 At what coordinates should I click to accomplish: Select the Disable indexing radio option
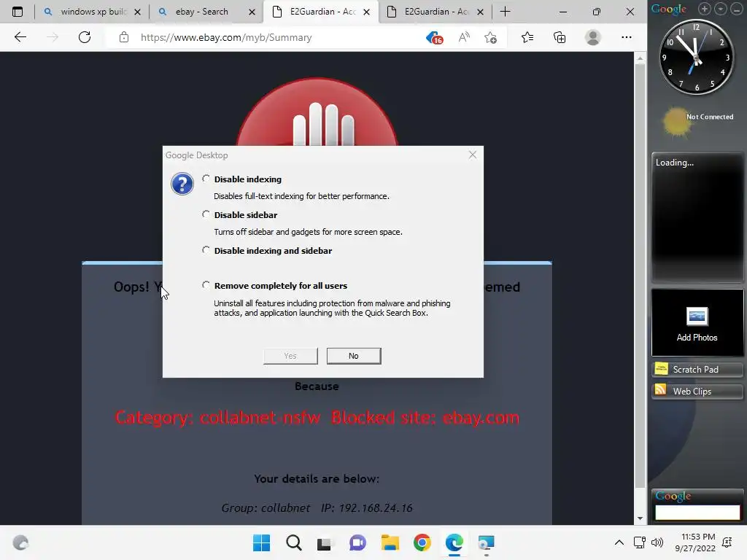(206, 179)
